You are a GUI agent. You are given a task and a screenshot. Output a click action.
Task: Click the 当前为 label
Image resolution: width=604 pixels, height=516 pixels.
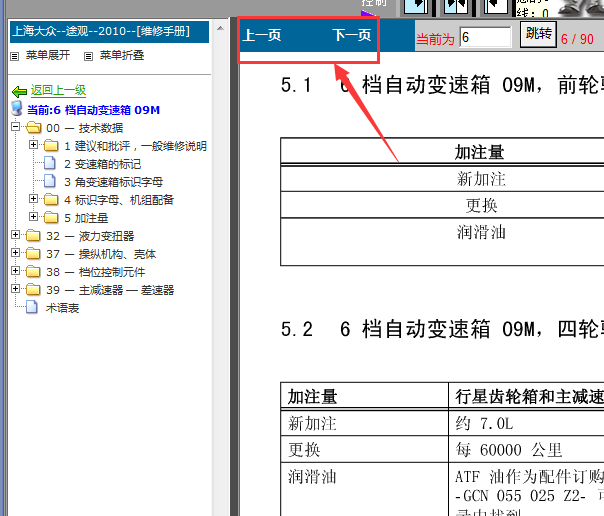coord(435,39)
